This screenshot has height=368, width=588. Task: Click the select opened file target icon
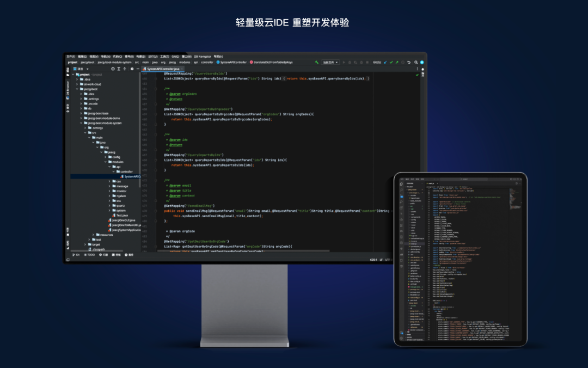[113, 69]
